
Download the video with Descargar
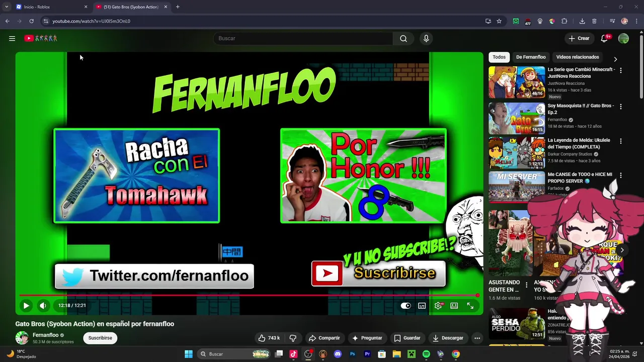coord(448,338)
